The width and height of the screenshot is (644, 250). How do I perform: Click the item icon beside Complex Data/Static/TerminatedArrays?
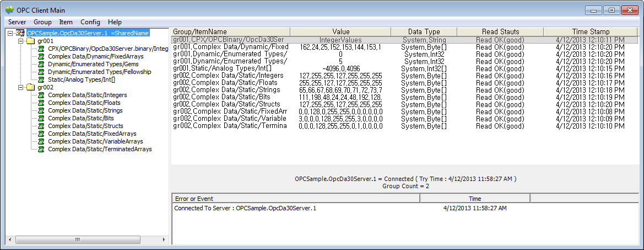click(x=42, y=150)
